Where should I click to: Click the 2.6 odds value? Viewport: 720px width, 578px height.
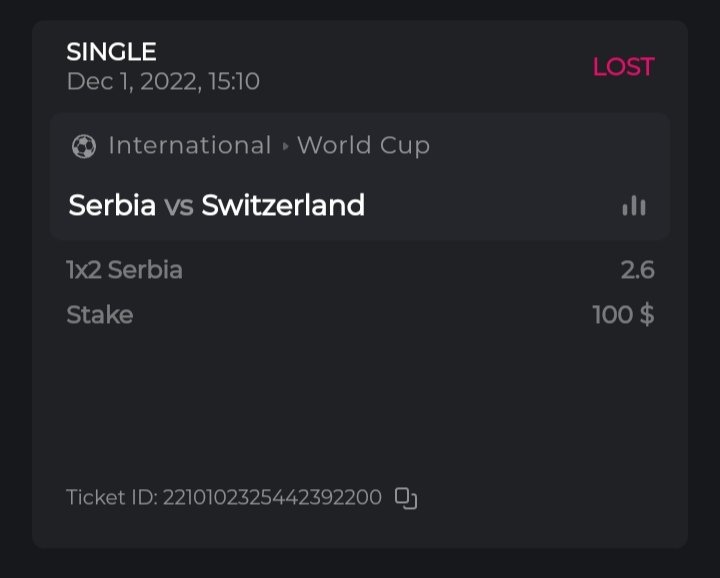(637, 270)
